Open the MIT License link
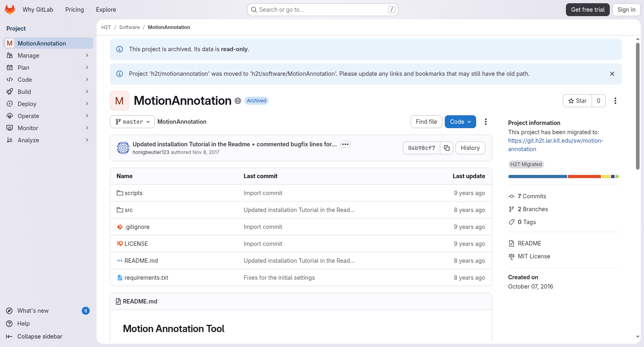This screenshot has height=347, width=644. (529, 256)
